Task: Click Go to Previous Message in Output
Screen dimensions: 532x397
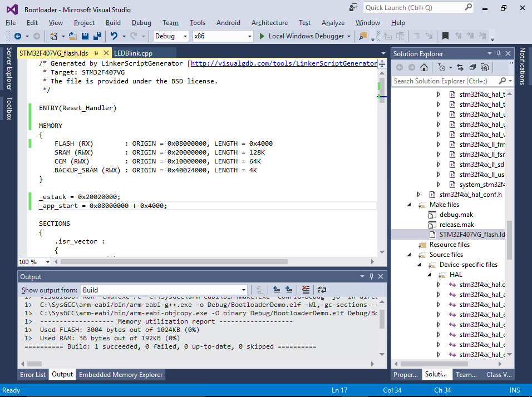Action: pyautogui.click(x=277, y=290)
